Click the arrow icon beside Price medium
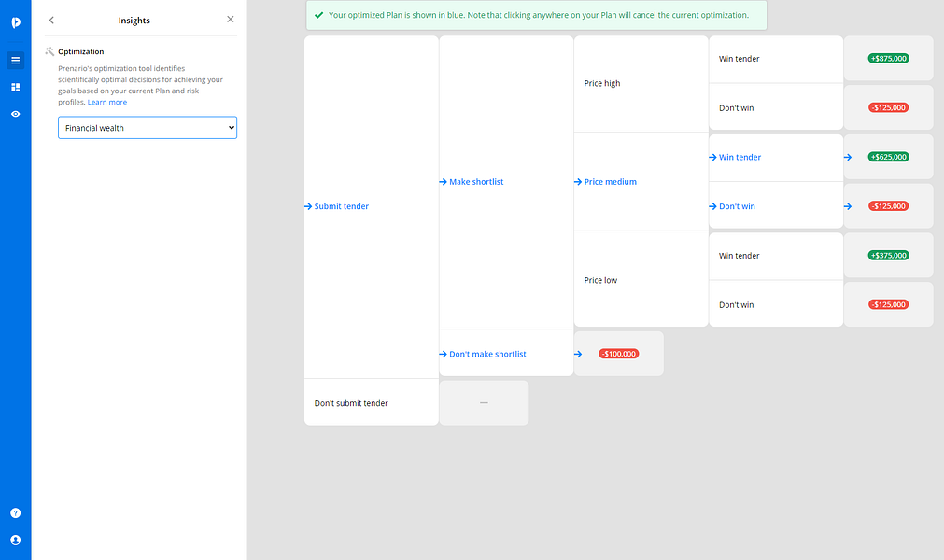Viewport: 944px width, 560px height. click(x=578, y=182)
